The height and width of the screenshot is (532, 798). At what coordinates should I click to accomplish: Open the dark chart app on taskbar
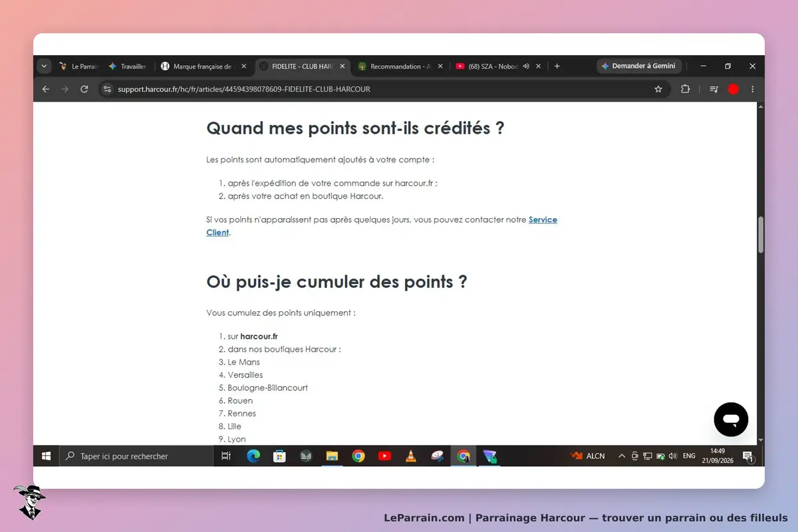click(306, 456)
